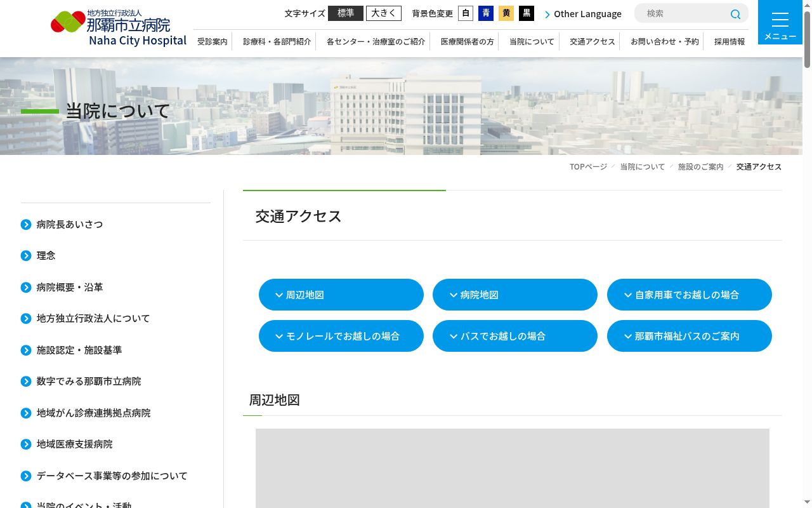Jump to 病院地図 section
Viewport: 812px width, 508px height.
tap(515, 295)
